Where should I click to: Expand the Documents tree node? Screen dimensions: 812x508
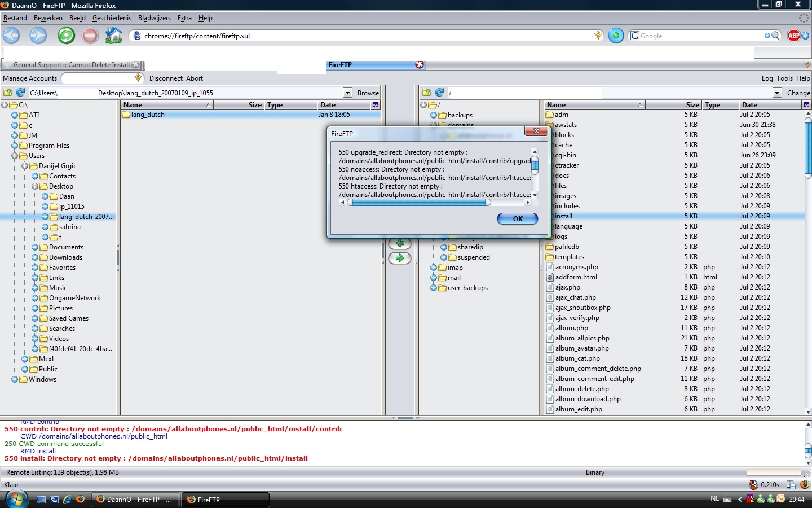pos(36,247)
